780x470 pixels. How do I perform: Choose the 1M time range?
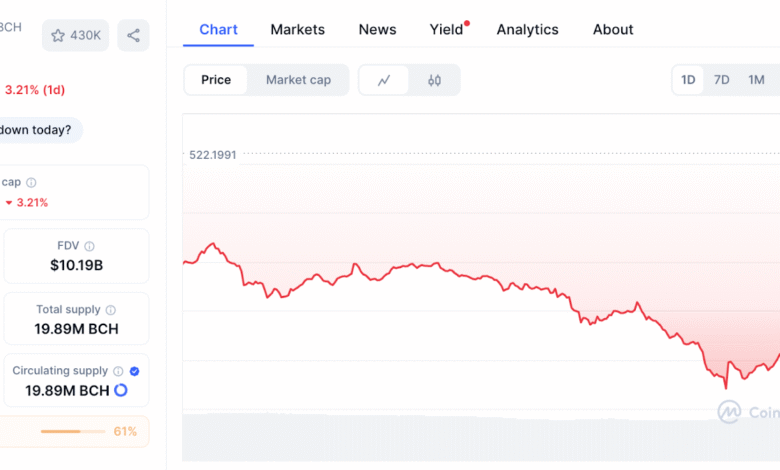tap(756, 80)
